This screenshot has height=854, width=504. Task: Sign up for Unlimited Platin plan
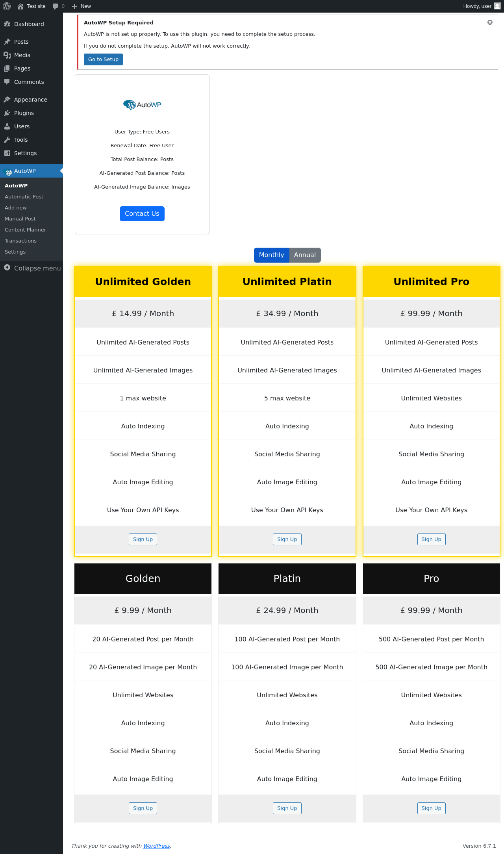(287, 539)
